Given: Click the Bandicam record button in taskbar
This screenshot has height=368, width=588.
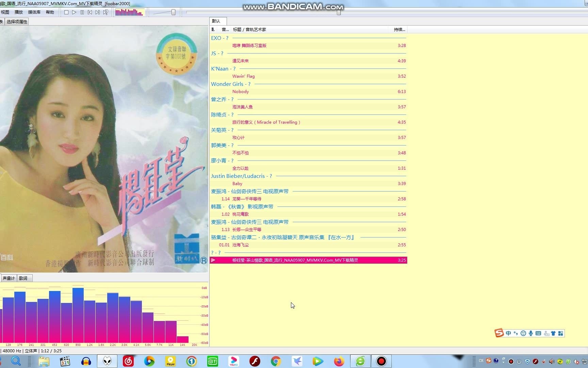Looking at the screenshot, I should (x=381, y=361).
